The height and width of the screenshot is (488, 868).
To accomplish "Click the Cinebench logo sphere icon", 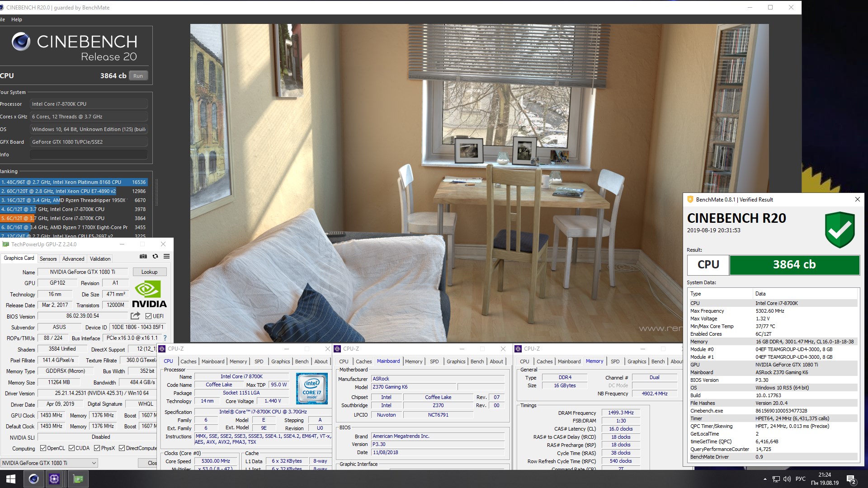I will [x=21, y=42].
